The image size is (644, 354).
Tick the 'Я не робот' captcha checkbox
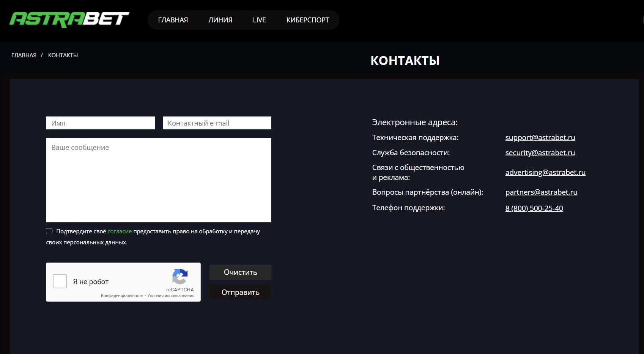tap(60, 282)
